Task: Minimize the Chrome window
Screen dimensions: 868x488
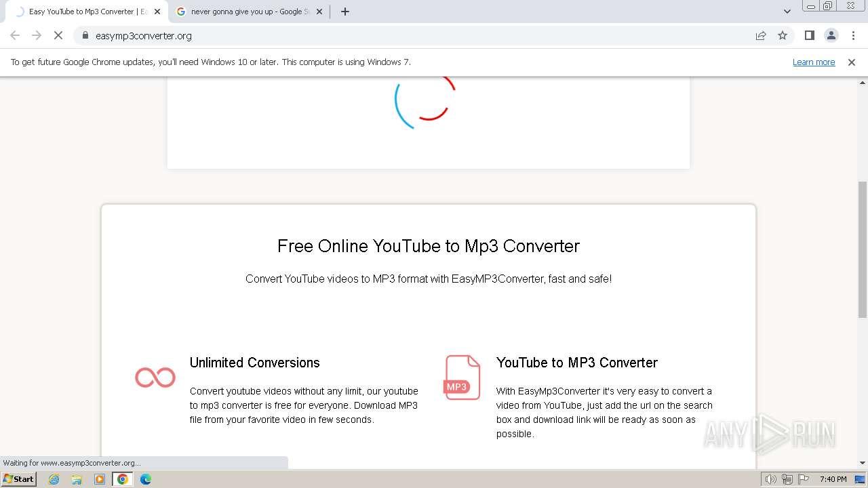Action: (x=810, y=6)
